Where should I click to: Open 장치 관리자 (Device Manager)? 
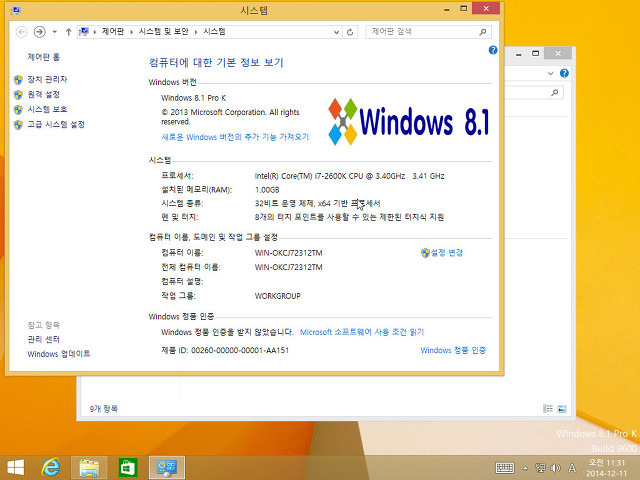pyautogui.click(x=47, y=79)
